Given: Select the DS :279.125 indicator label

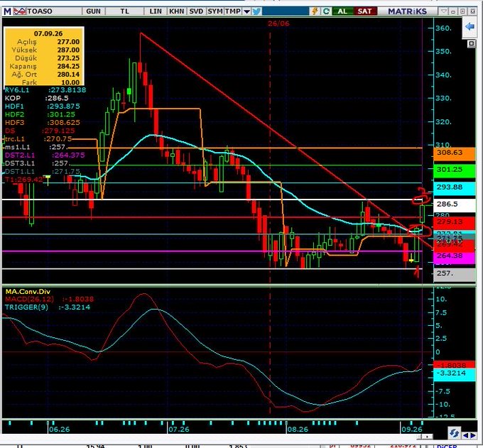Looking at the screenshot, I should (40, 131).
